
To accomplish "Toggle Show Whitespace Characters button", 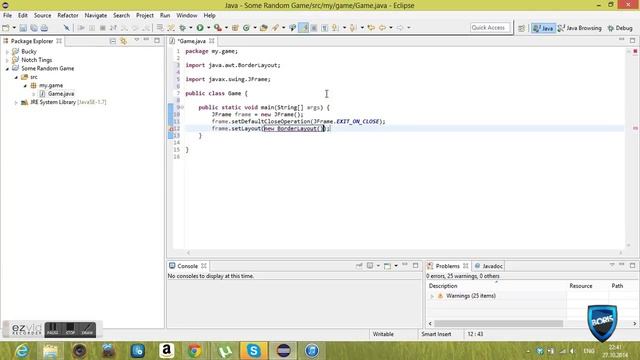I will click(x=324, y=28).
